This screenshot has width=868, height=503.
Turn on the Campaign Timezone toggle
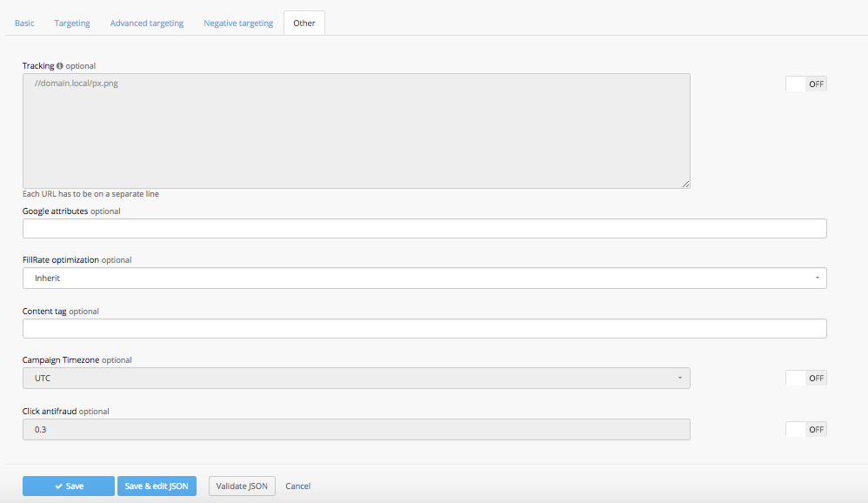pyautogui.click(x=805, y=378)
